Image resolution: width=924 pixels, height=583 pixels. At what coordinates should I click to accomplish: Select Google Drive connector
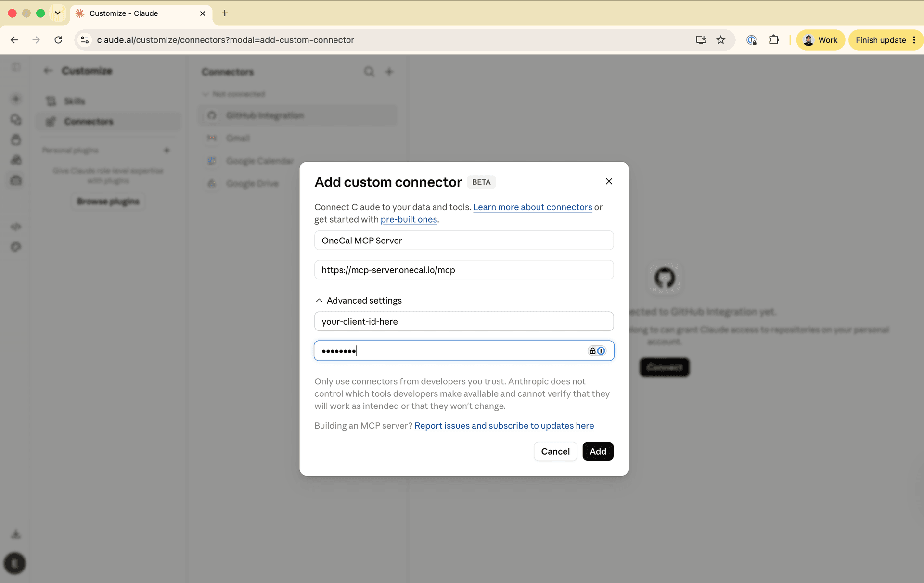(x=248, y=183)
